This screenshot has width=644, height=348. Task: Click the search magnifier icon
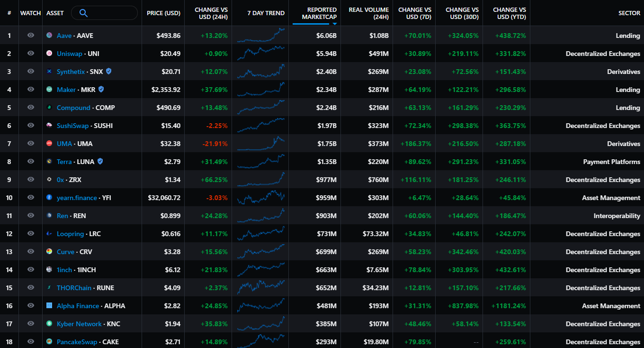point(83,13)
